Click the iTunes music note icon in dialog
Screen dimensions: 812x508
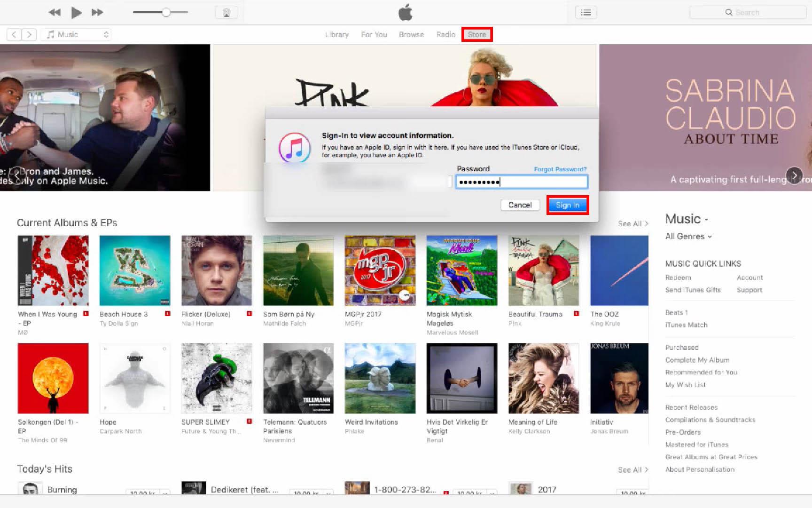[295, 148]
